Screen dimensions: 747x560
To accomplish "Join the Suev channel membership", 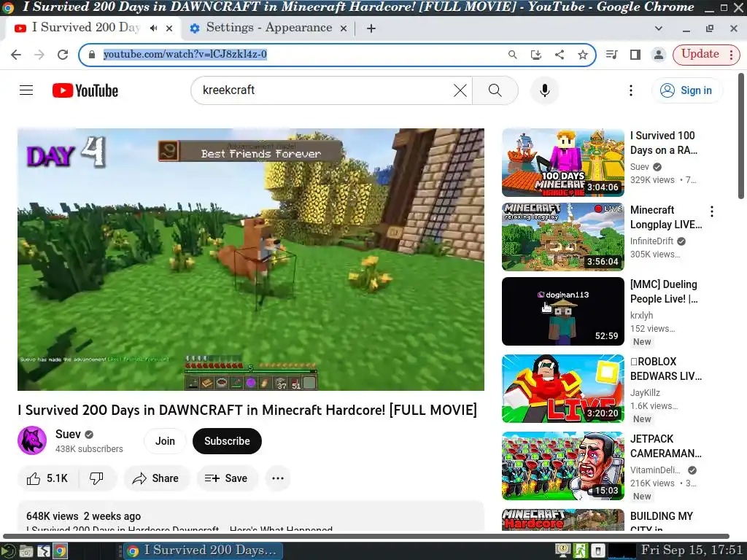I will click(165, 441).
